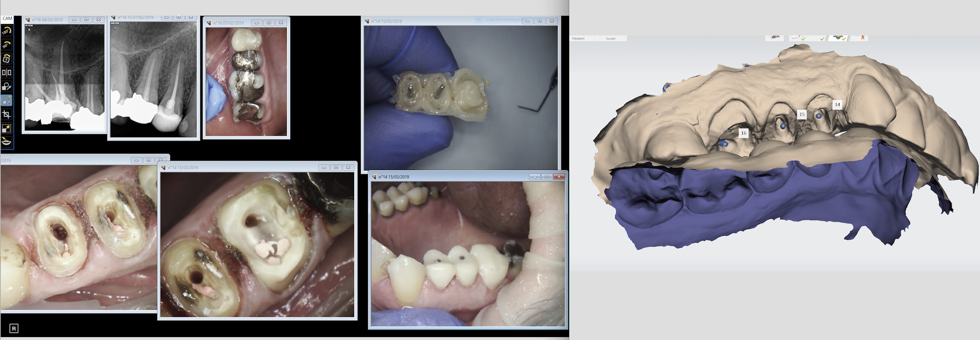Click the rotate 90° tool icon
Screen dimensions: 980x340
[6, 45]
